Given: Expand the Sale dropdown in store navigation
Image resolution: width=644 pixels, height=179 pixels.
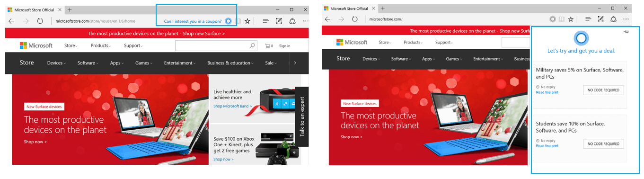Looking at the screenshot, I should [x=271, y=63].
